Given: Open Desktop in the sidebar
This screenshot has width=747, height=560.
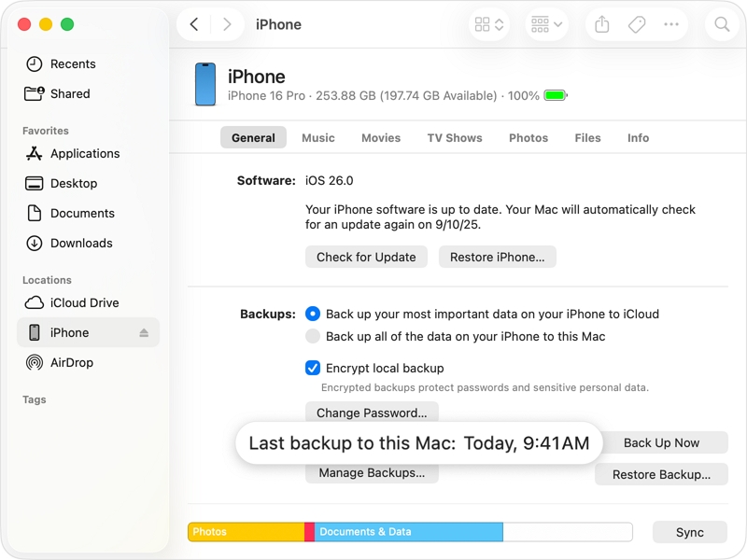Looking at the screenshot, I should tap(88, 183).
